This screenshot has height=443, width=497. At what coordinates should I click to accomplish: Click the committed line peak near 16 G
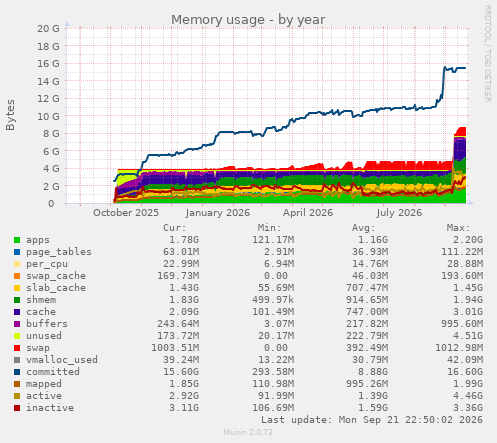[x=445, y=68]
